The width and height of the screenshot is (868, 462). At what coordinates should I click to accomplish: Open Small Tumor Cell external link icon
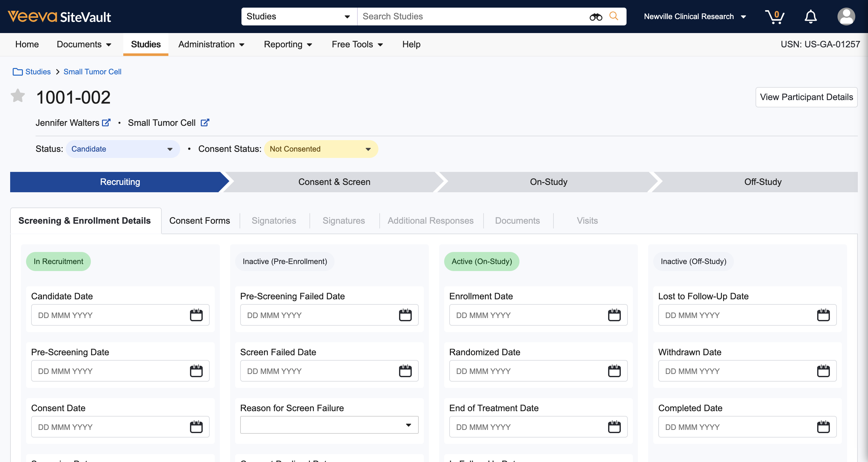205,123
